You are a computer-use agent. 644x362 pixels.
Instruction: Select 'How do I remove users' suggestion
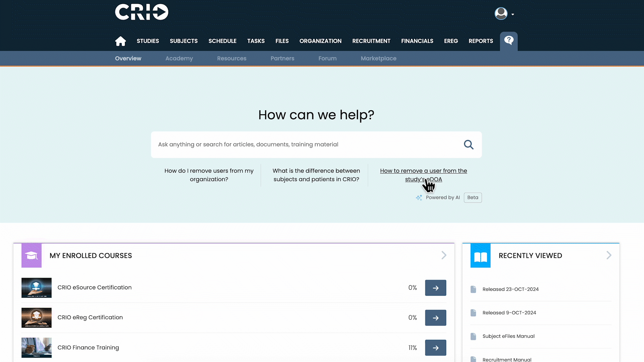tap(209, 175)
